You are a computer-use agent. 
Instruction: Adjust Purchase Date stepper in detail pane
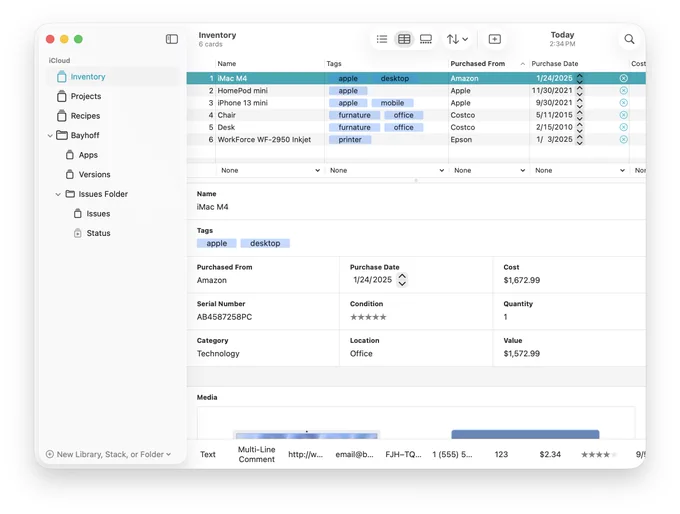point(402,280)
